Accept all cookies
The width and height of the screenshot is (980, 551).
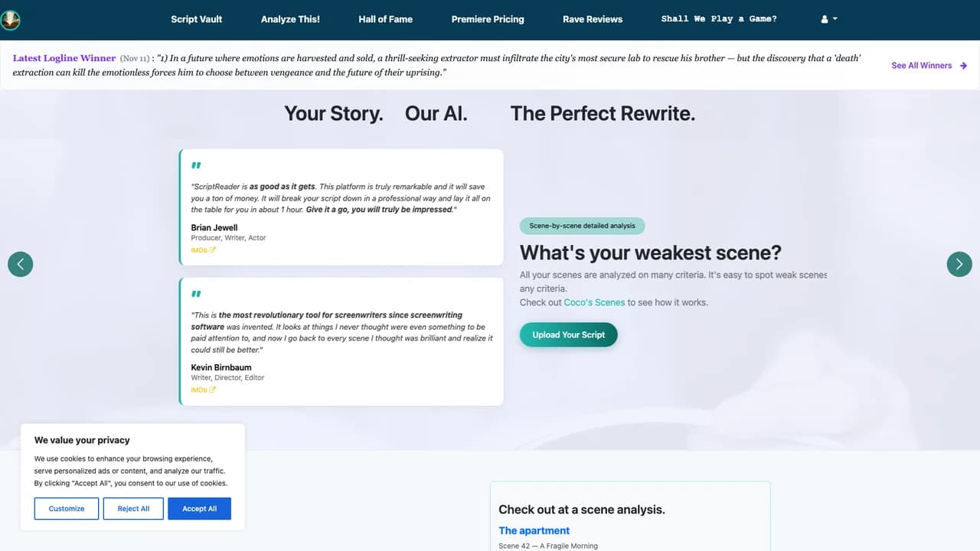point(200,509)
